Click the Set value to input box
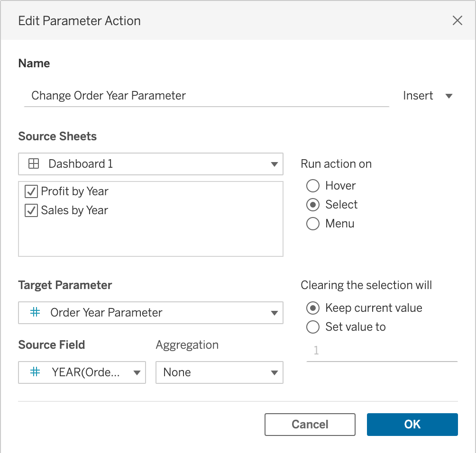Image resolution: width=476 pixels, height=453 pixels. coord(382,351)
